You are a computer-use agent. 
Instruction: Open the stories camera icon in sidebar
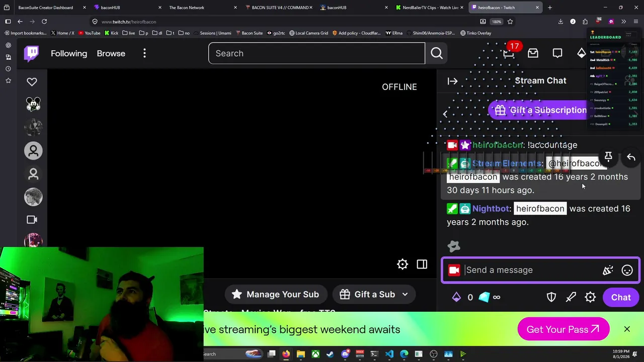(32, 220)
